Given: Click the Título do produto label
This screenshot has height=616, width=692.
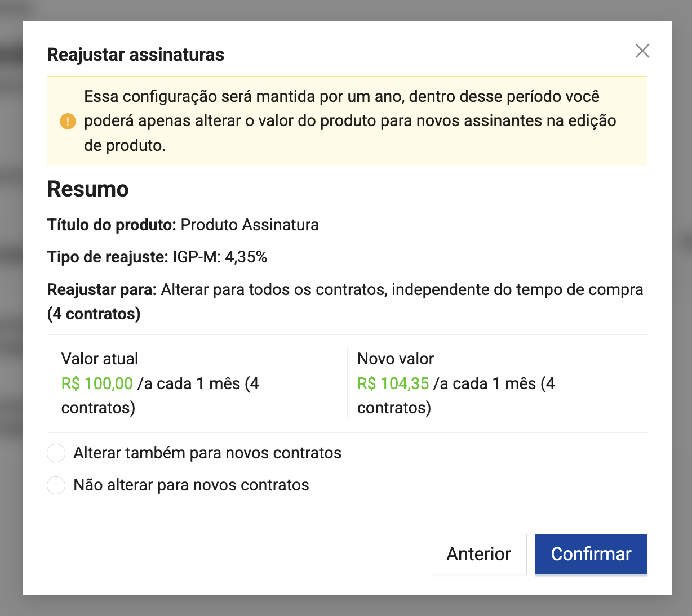Looking at the screenshot, I should tap(112, 225).
